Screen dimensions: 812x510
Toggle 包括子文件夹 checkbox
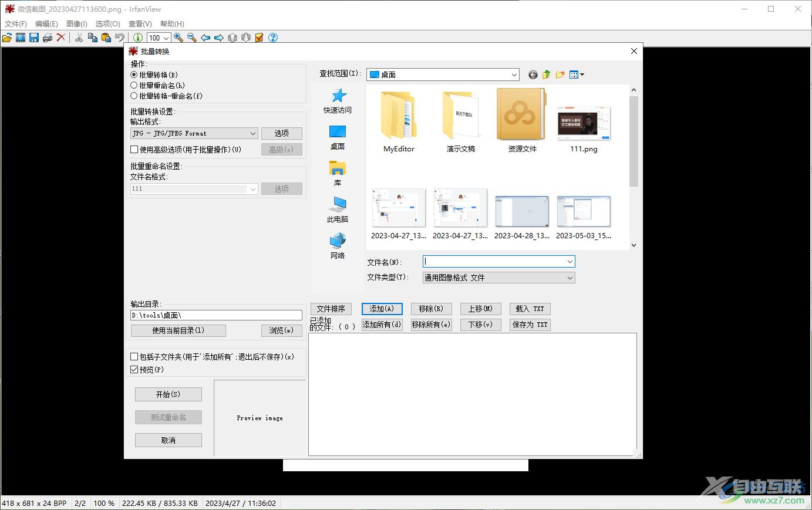[134, 357]
